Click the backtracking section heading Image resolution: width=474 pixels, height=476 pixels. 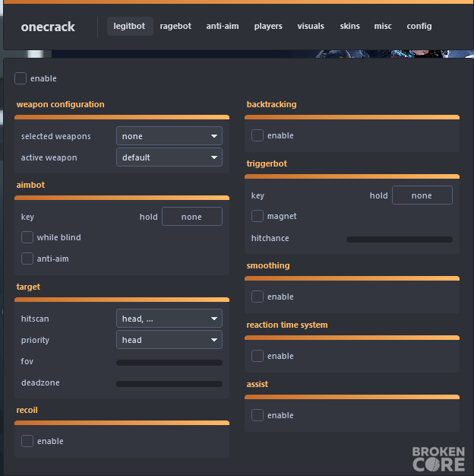[x=271, y=104]
